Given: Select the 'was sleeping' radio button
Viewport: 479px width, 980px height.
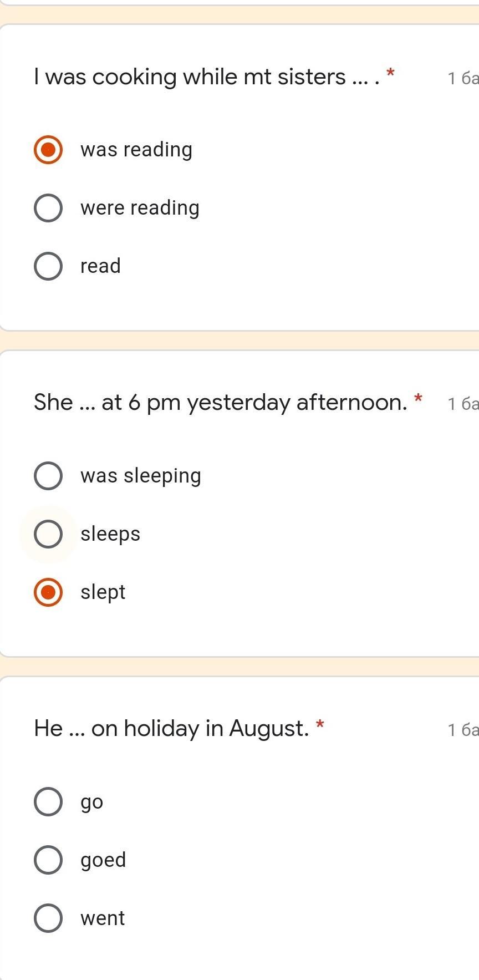Looking at the screenshot, I should click(x=48, y=476).
